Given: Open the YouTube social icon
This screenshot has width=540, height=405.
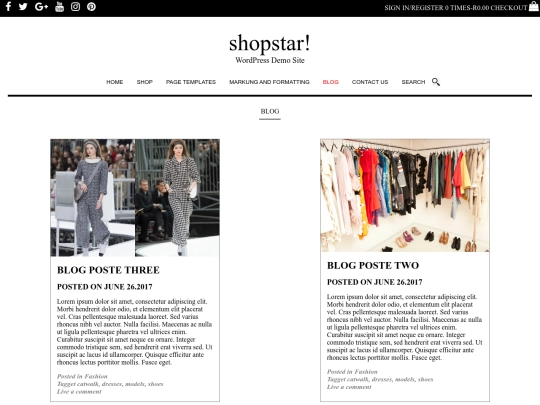Looking at the screenshot, I should click(60, 7).
